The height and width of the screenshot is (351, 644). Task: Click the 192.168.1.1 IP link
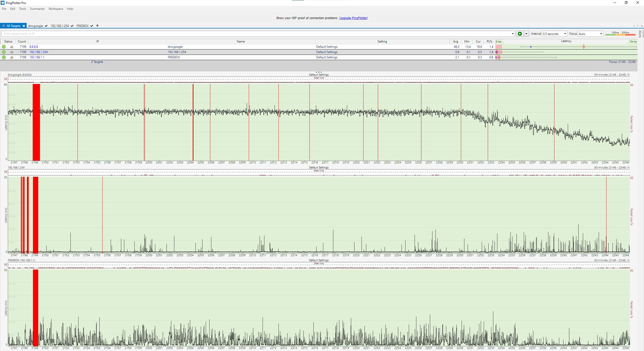click(37, 57)
